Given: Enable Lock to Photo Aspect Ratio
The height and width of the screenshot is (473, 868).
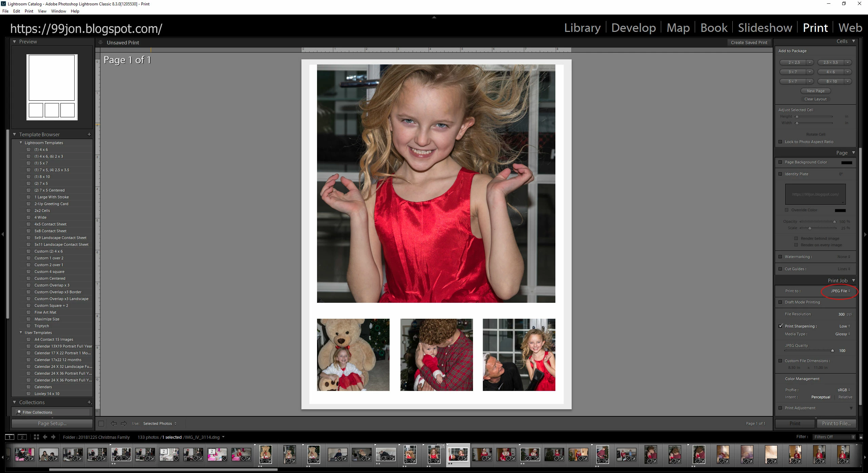Looking at the screenshot, I should point(780,142).
